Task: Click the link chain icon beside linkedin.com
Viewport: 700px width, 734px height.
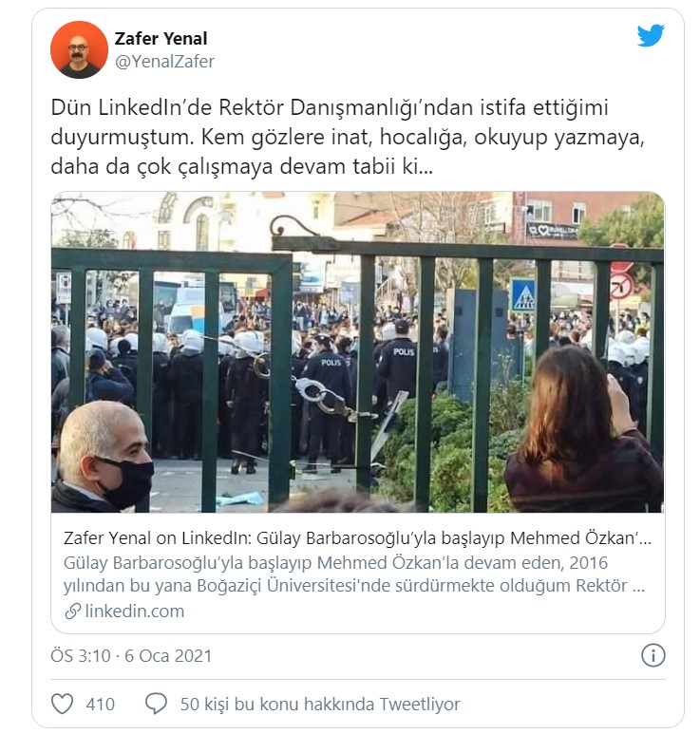Action: (72, 612)
